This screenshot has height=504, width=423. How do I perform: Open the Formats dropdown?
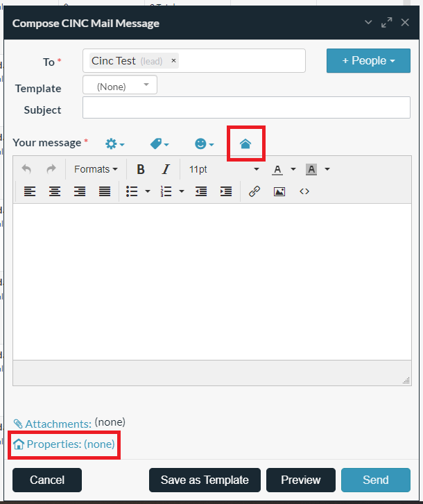(96, 169)
